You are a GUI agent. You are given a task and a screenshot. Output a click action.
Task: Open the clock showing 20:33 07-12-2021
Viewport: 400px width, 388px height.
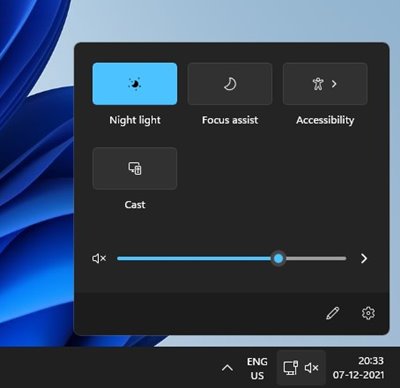pyautogui.click(x=358, y=368)
